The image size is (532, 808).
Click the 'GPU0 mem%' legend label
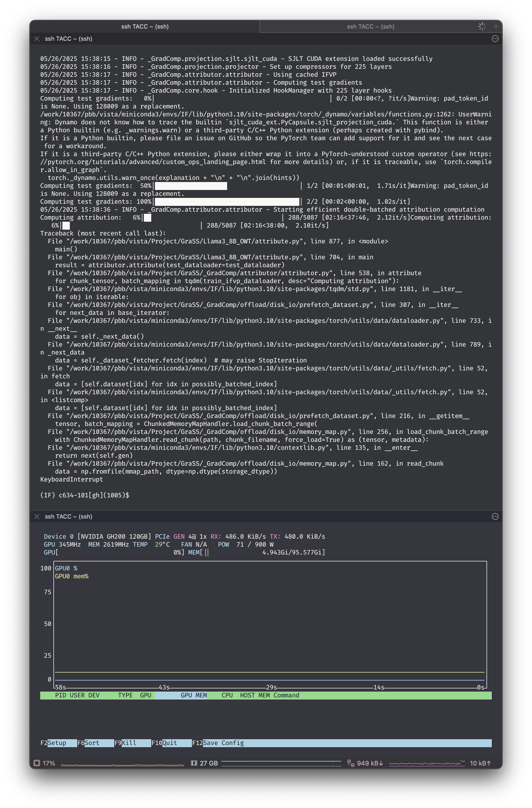pos(72,576)
